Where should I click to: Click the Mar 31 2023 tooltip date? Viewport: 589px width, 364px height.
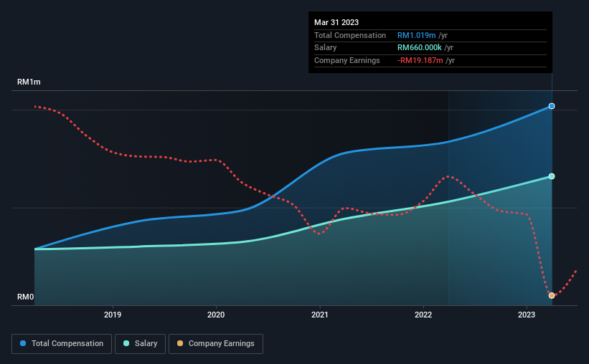click(x=336, y=22)
